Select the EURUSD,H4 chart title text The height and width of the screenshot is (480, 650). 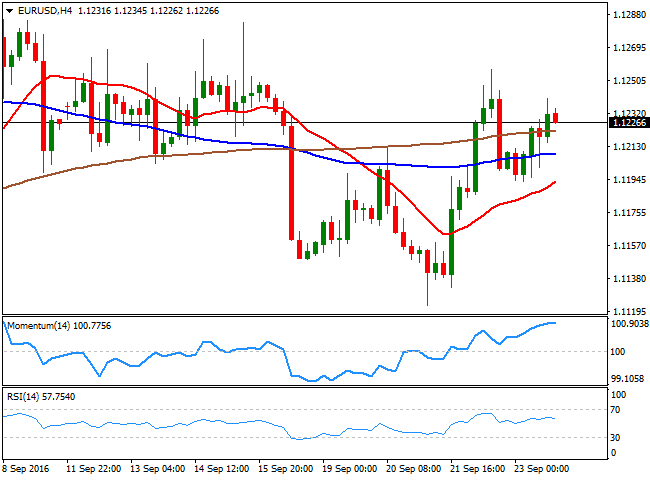click(45, 11)
